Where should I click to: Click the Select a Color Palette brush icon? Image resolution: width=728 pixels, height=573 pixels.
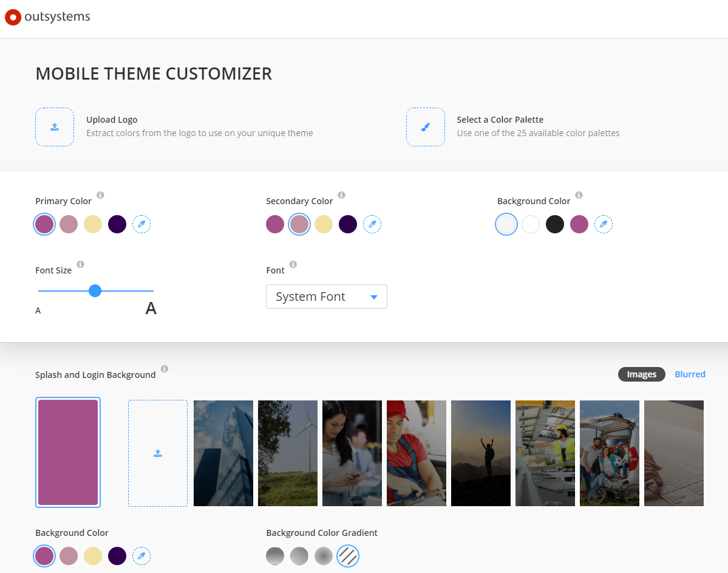(425, 127)
